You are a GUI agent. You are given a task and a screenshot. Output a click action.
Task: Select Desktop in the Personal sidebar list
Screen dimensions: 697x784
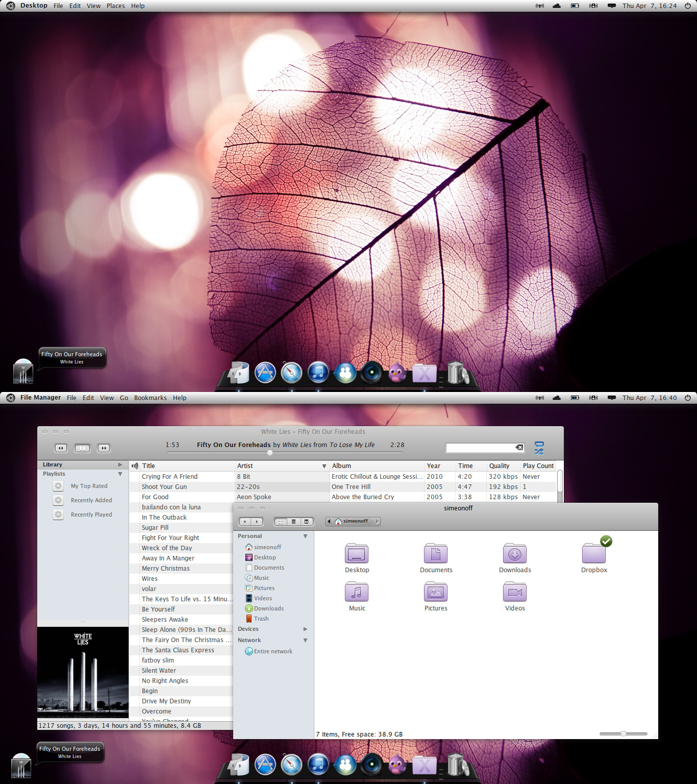coord(261,557)
